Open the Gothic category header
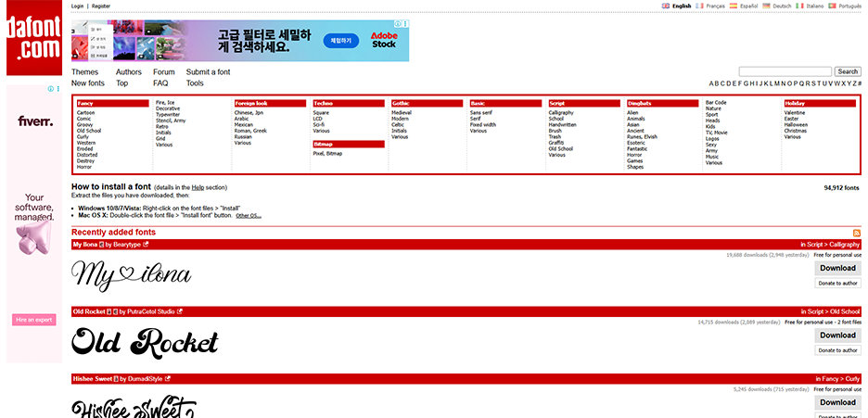The width and height of the screenshot is (868, 418). coord(428,104)
